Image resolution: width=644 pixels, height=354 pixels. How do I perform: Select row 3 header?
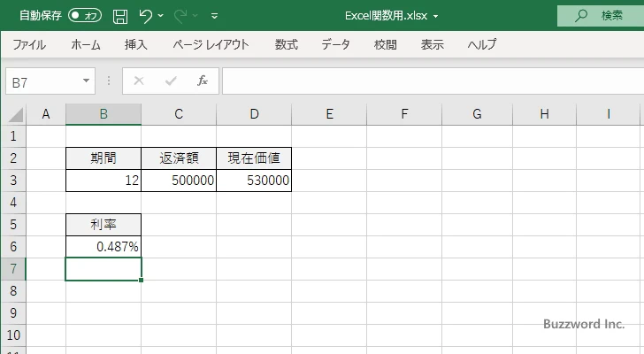pos(13,181)
